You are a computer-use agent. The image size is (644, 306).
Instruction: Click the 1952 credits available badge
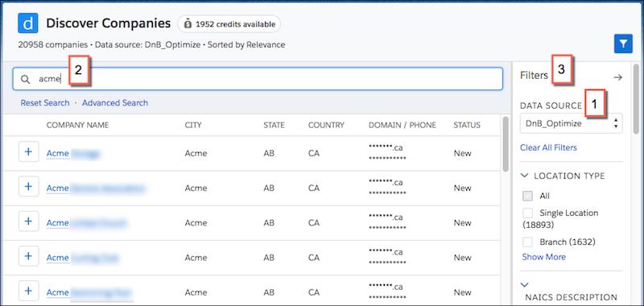click(x=229, y=24)
